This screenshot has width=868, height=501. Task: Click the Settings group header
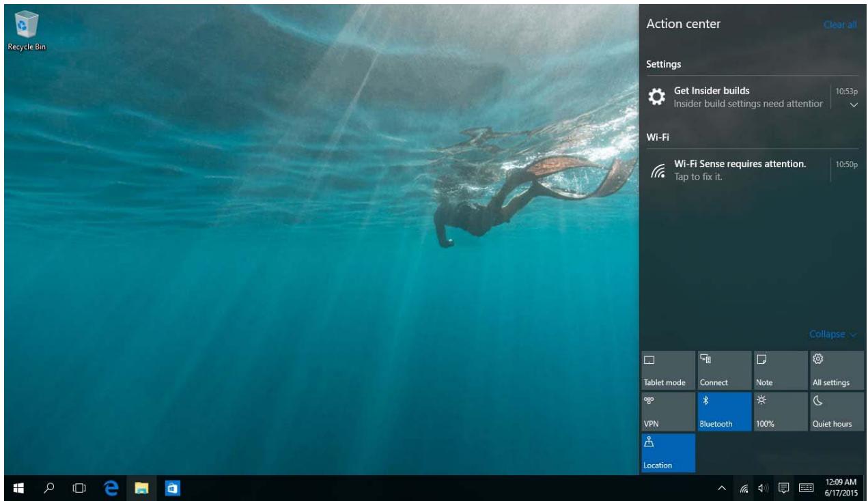664,64
